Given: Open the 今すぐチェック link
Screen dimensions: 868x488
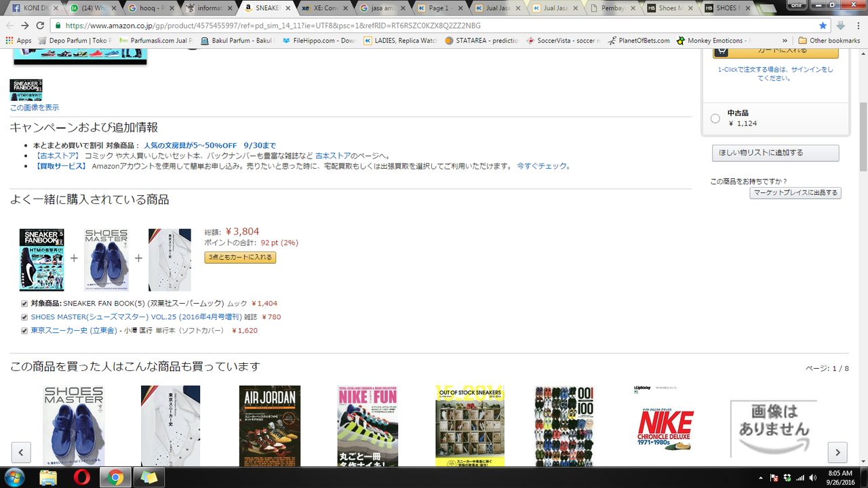Looking at the screenshot, I should [544, 166].
